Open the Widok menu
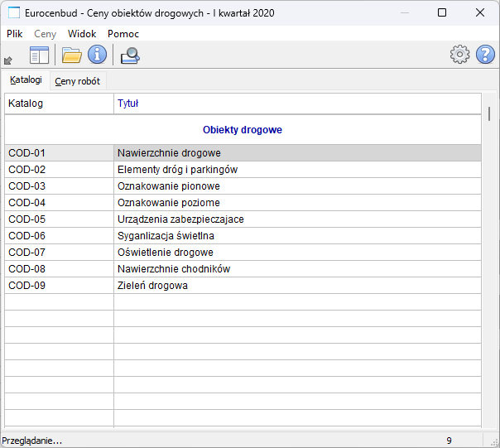 (x=82, y=34)
